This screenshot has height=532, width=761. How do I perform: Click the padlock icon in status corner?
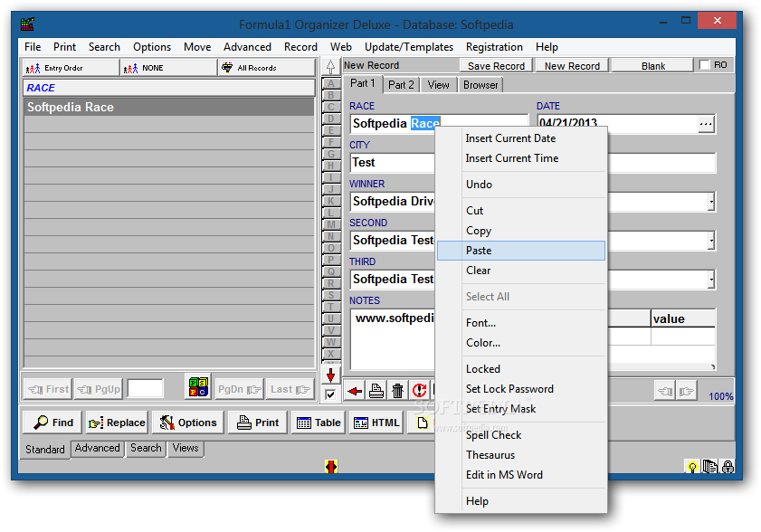[x=728, y=467]
